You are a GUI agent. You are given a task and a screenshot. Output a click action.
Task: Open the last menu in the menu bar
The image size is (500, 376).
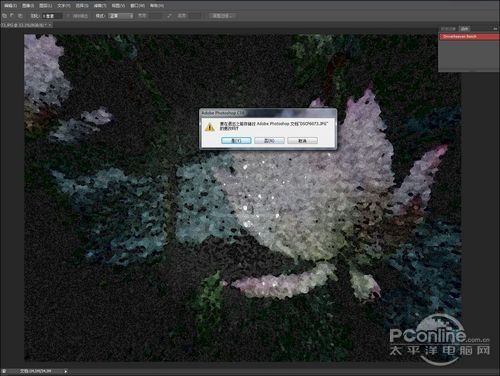157,6
